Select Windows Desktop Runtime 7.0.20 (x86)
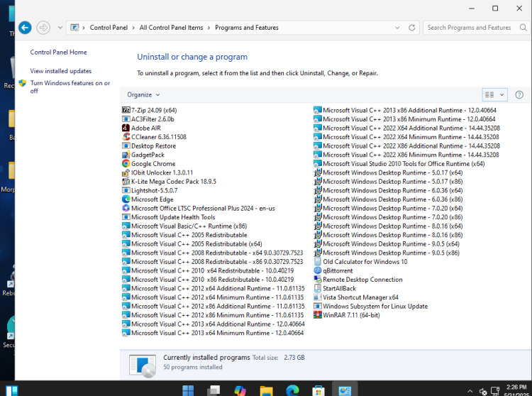Viewport: 532px width, 396px height. [x=388, y=217]
